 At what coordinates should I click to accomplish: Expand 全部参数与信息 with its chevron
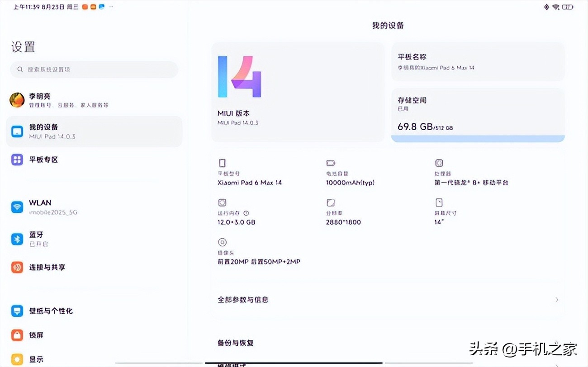[x=557, y=299]
